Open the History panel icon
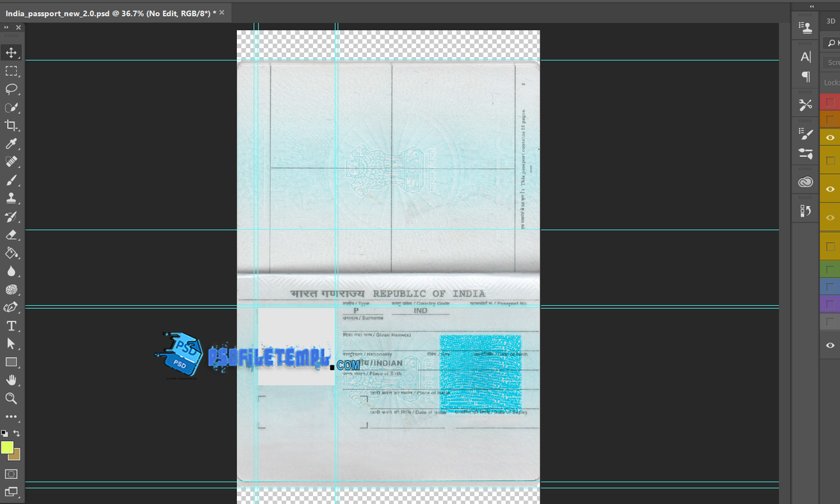This screenshot has height=504, width=840. pyautogui.click(x=805, y=211)
